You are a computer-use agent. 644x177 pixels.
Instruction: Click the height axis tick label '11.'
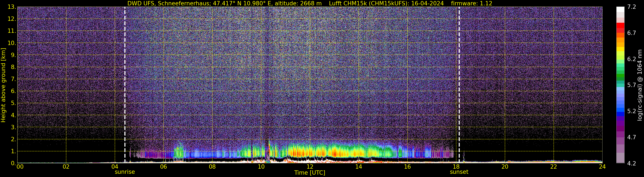click(12, 31)
